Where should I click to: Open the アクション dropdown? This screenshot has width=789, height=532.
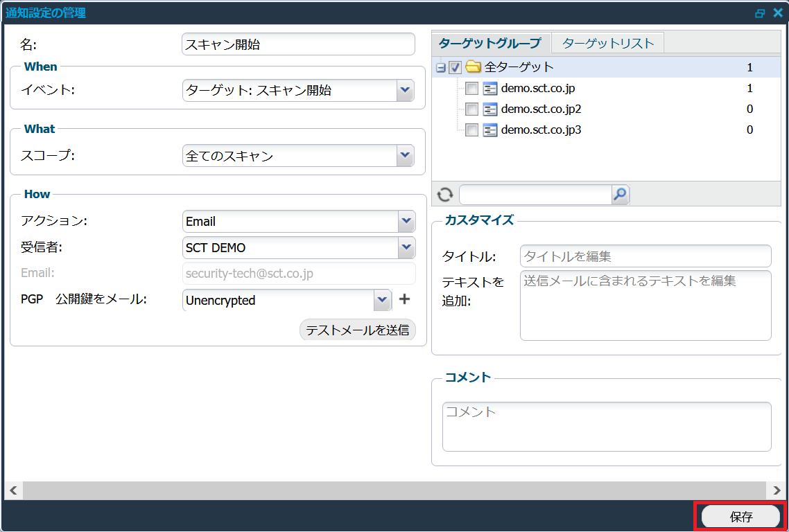406,221
